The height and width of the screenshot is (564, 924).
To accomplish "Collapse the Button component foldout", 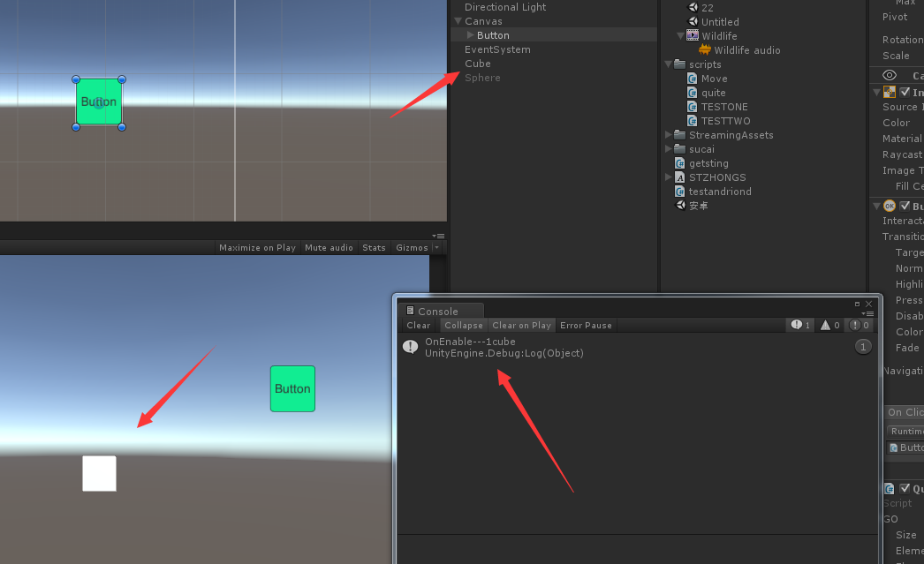I will (x=877, y=206).
